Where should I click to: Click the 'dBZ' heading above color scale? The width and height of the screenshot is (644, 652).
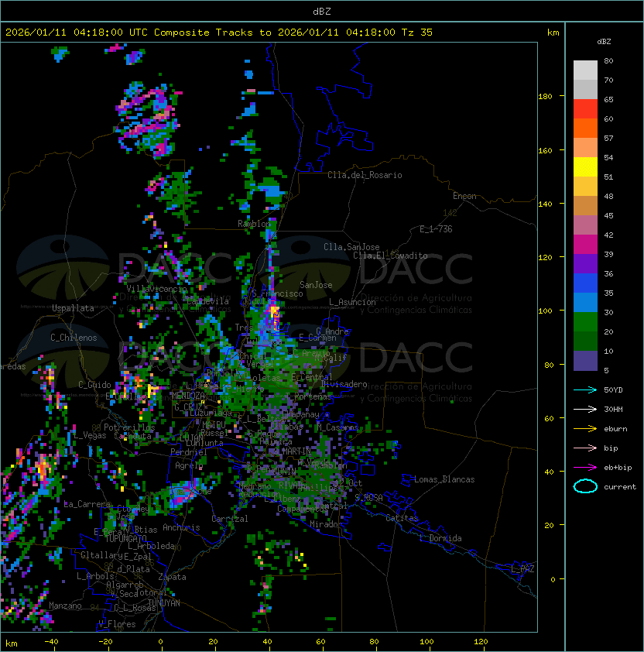[604, 42]
